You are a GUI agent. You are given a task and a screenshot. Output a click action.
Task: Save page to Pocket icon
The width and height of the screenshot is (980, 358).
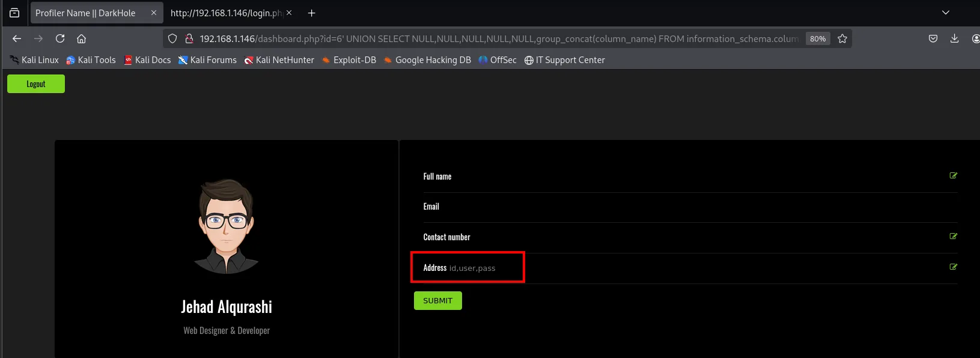933,38
